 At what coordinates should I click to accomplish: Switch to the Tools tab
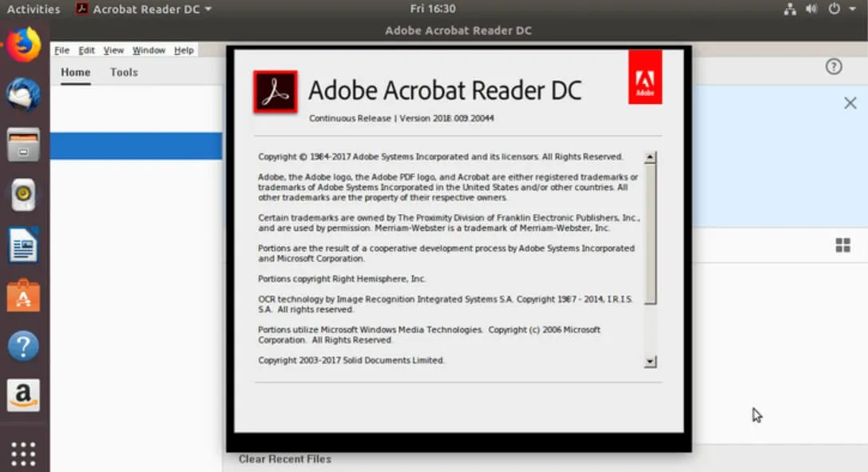[x=124, y=72]
